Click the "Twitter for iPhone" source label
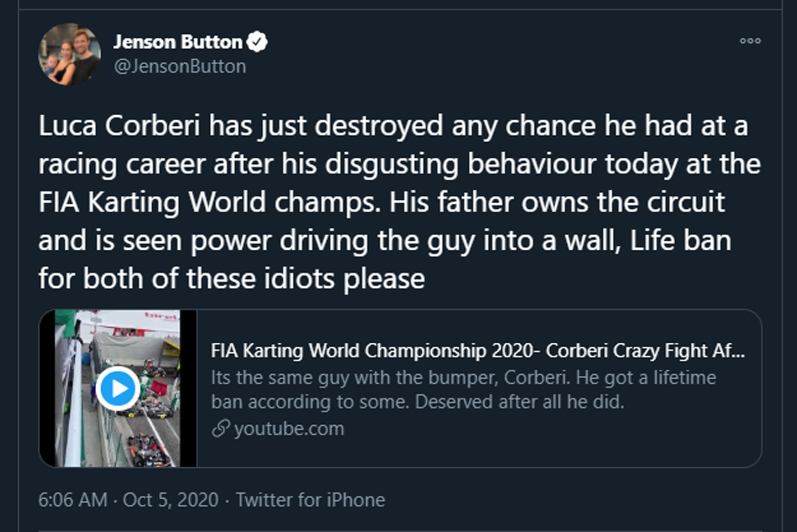The height and width of the screenshot is (532, 797). point(310,500)
